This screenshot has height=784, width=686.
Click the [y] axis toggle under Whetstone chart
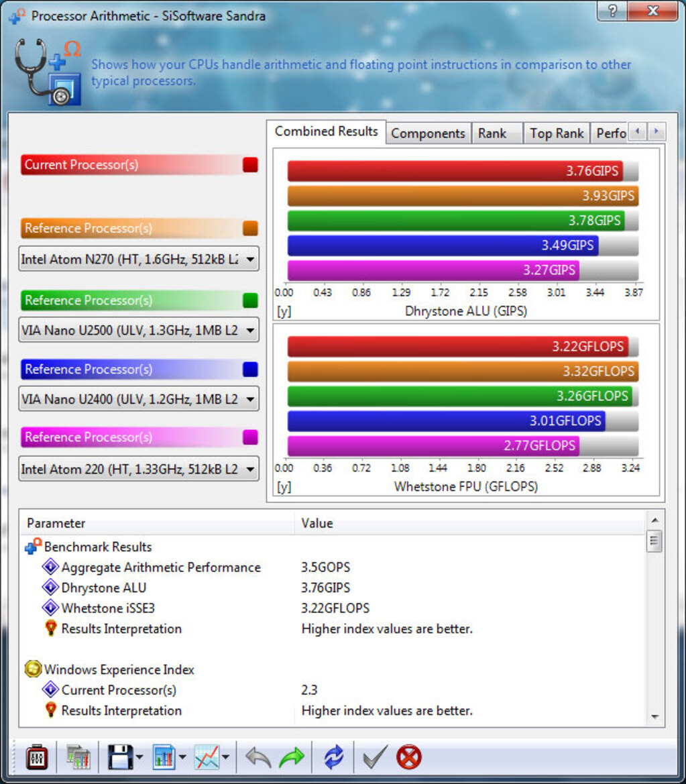(284, 487)
